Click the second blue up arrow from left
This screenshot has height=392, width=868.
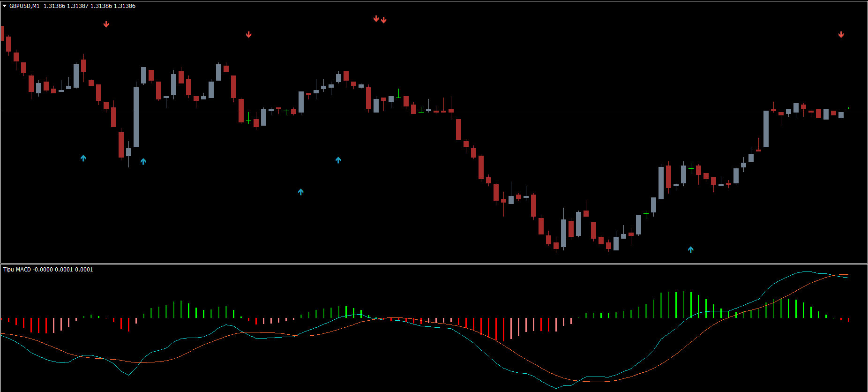coord(143,162)
